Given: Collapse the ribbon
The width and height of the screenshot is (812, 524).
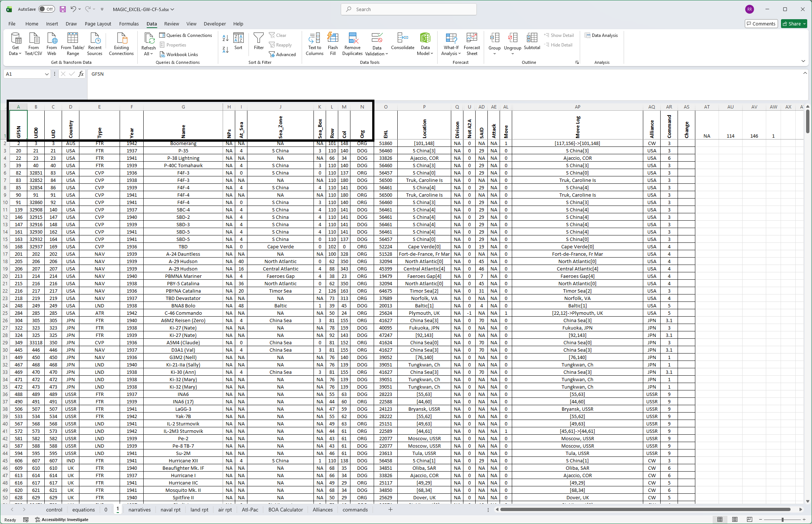Looking at the screenshot, I should (803, 61).
